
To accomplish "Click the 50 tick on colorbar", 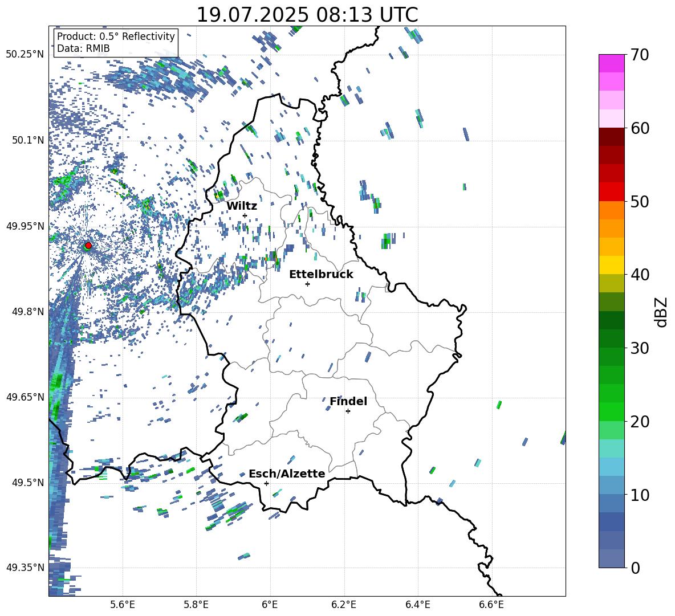I will click(x=640, y=201).
